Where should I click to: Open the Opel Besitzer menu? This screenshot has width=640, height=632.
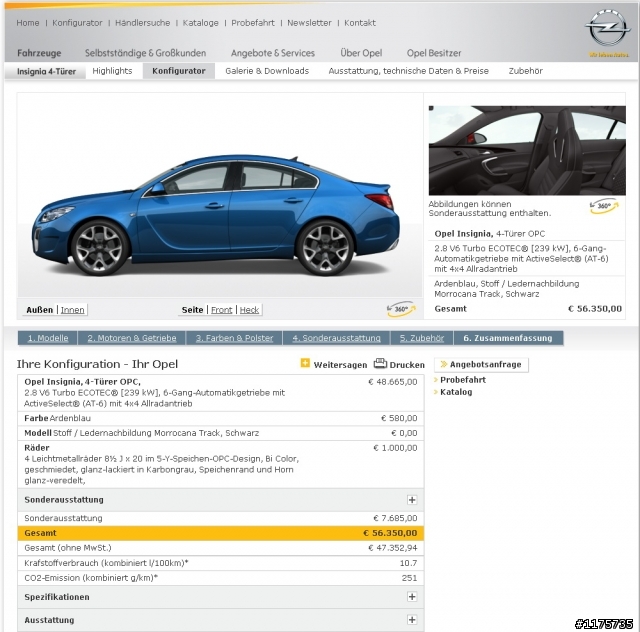pos(434,53)
